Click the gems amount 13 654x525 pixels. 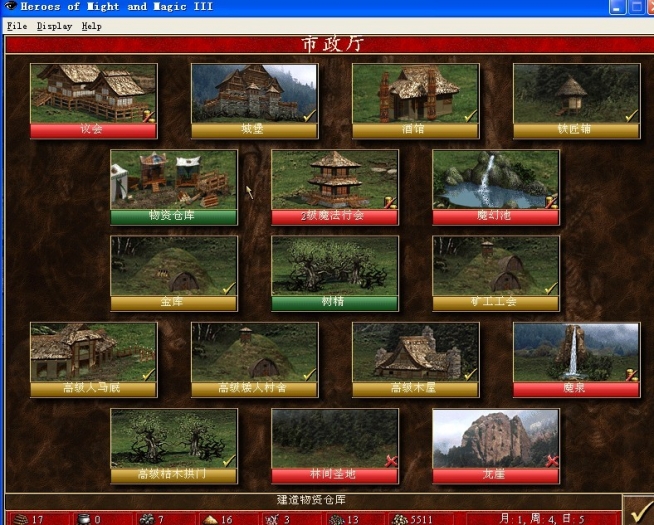[353, 520]
